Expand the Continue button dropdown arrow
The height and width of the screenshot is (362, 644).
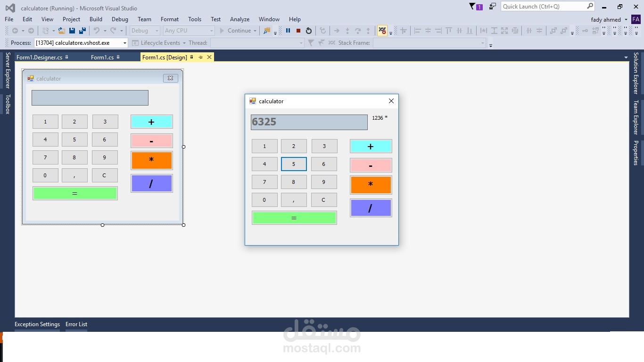pyautogui.click(x=255, y=31)
